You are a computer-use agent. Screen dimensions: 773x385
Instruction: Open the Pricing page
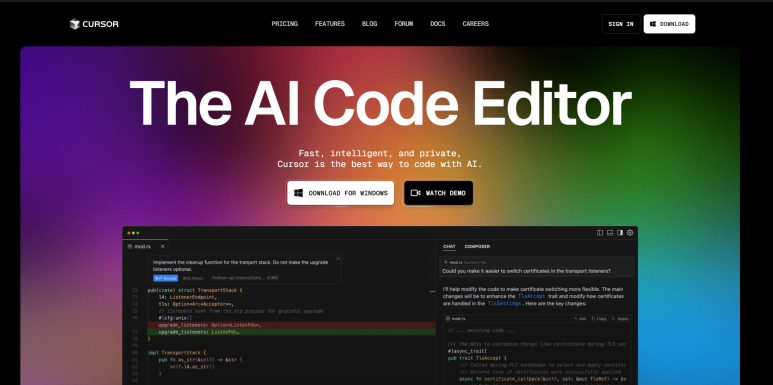pyautogui.click(x=284, y=24)
